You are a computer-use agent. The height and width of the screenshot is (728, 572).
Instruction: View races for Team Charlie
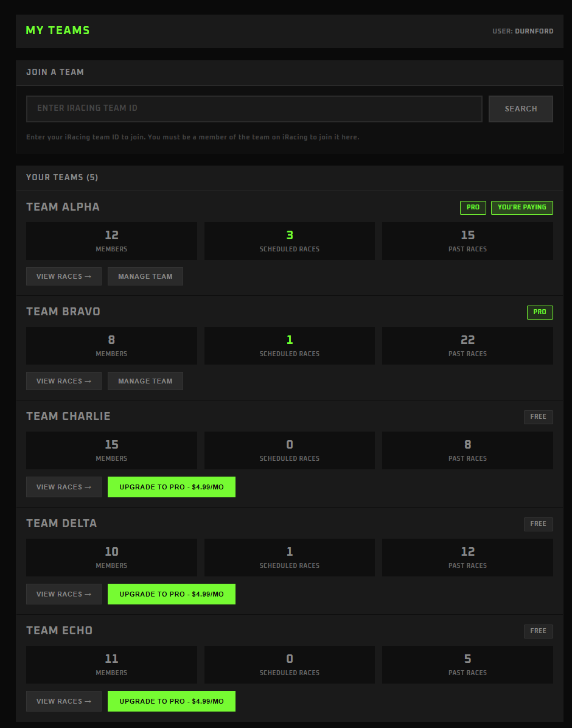(63, 486)
